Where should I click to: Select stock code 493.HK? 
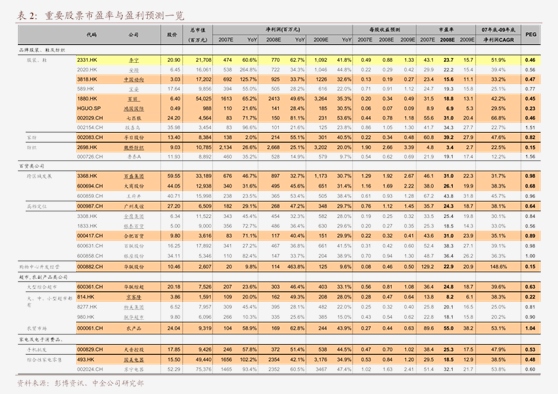85,359
